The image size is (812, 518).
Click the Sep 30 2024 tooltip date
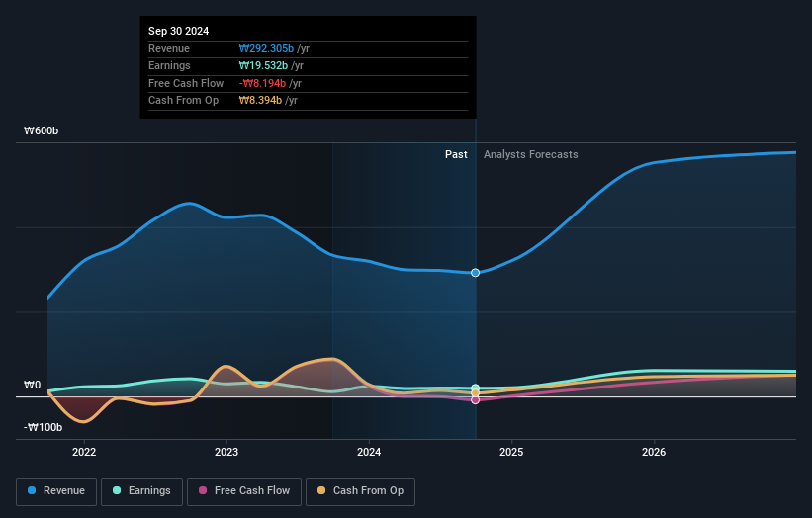click(179, 31)
